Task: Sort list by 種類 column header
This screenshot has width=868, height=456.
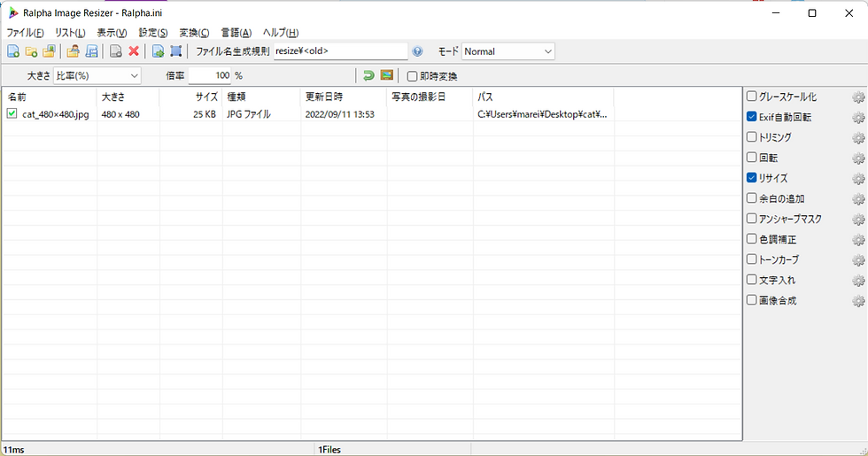Action: 262,97
